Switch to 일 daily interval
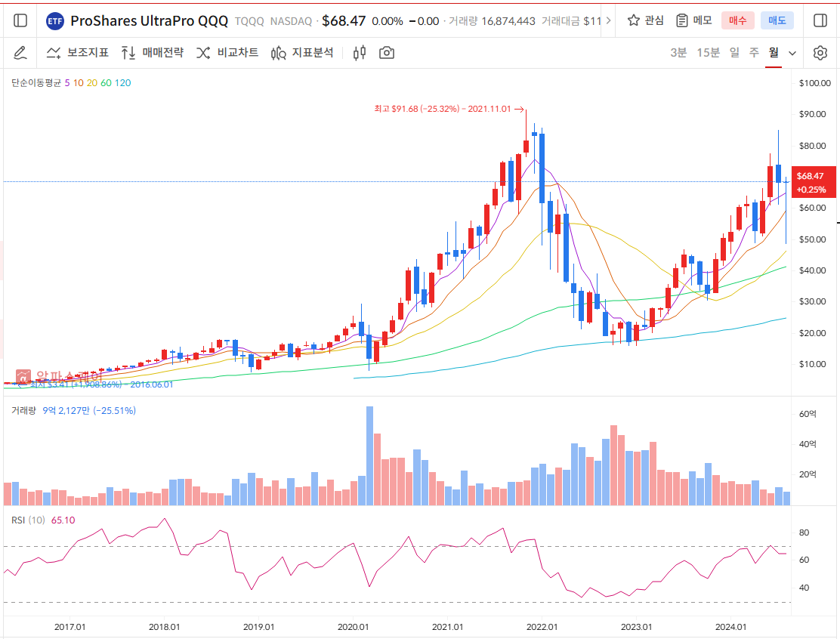 734,52
